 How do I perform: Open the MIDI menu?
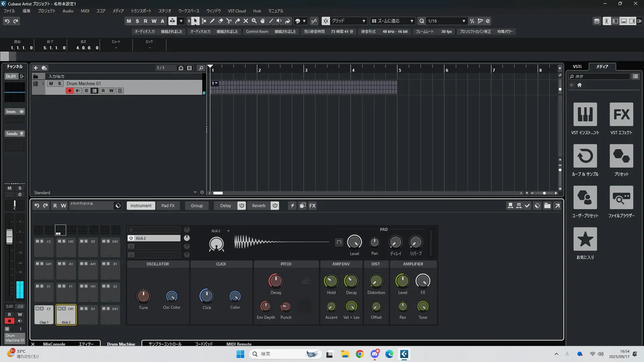[85, 11]
